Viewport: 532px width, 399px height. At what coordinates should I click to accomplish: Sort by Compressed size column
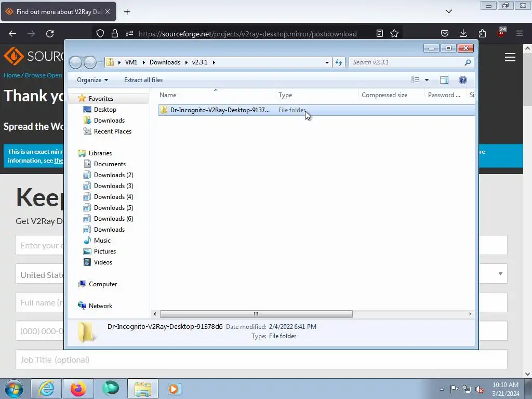pyautogui.click(x=391, y=95)
